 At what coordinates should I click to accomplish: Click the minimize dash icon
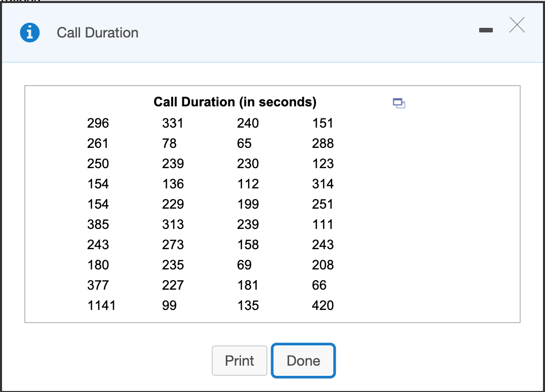[x=486, y=30]
